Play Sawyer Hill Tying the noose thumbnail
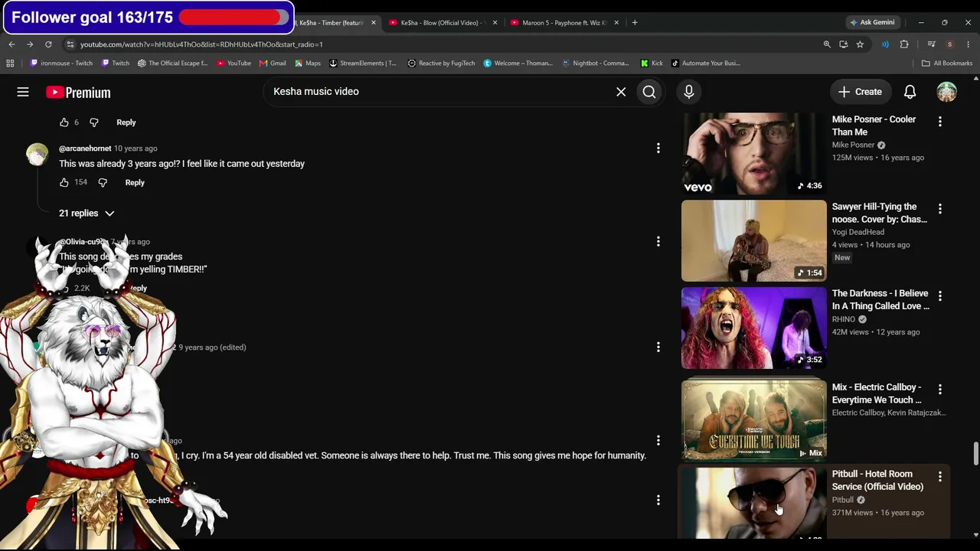The image size is (980, 551). click(x=754, y=241)
